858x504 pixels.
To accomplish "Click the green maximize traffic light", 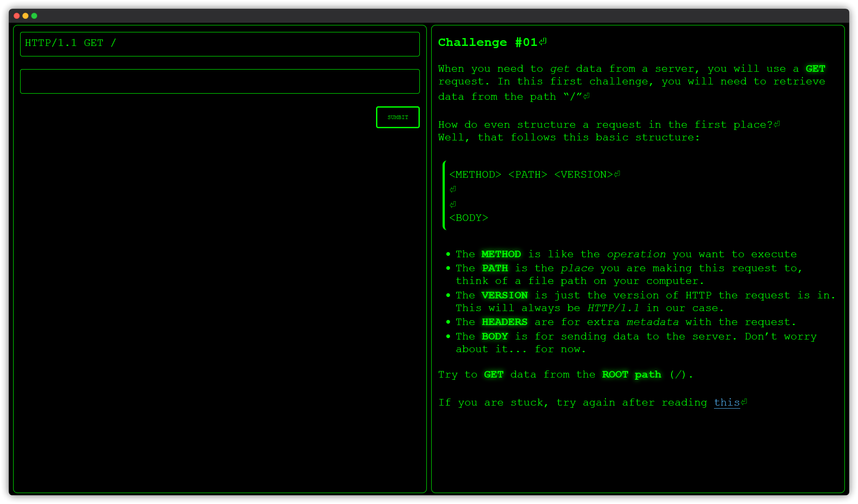I will [x=35, y=16].
